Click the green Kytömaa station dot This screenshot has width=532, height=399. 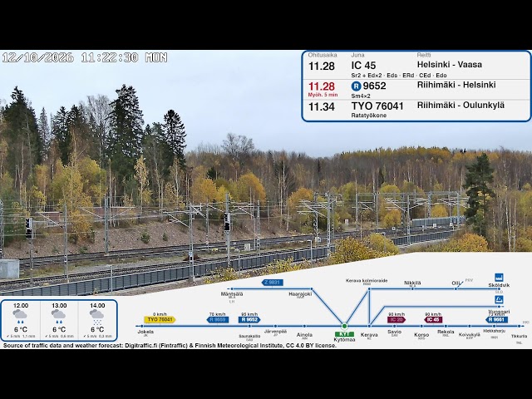[344, 326]
